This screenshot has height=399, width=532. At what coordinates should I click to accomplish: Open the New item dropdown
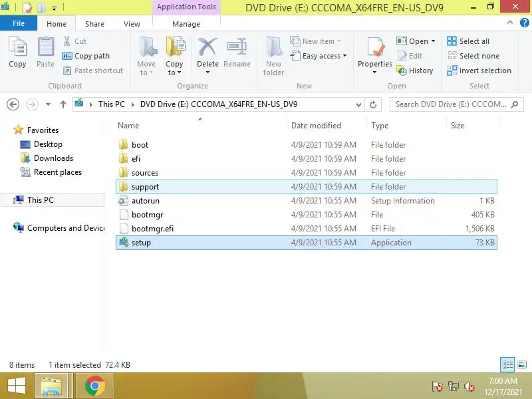[315, 41]
